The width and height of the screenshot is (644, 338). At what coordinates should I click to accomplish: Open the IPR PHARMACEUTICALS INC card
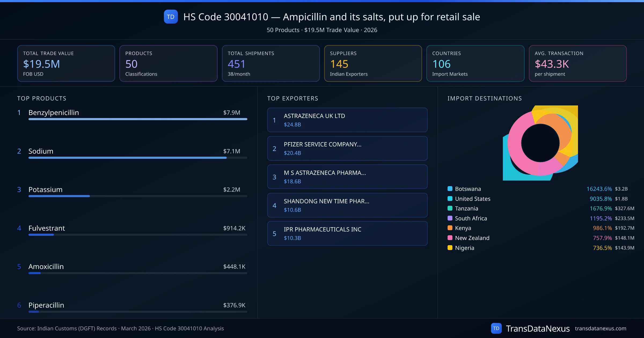[347, 233]
